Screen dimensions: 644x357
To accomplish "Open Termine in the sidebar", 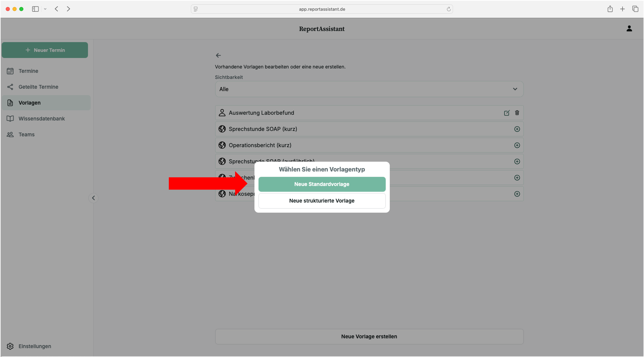I will click(46, 71).
